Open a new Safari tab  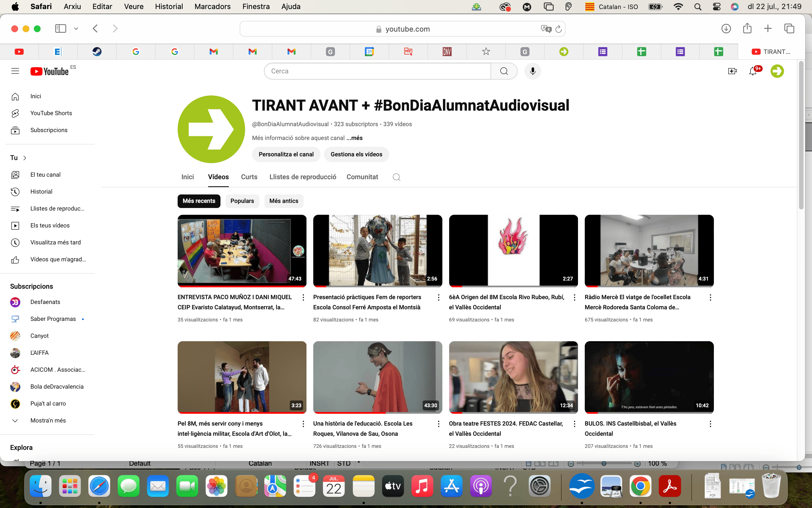[768, 29]
